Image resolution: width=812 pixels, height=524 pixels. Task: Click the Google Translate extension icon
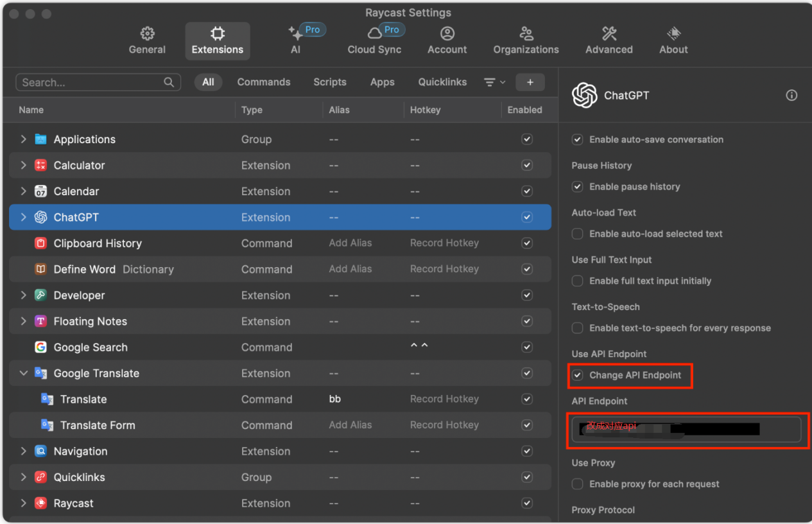click(x=41, y=373)
